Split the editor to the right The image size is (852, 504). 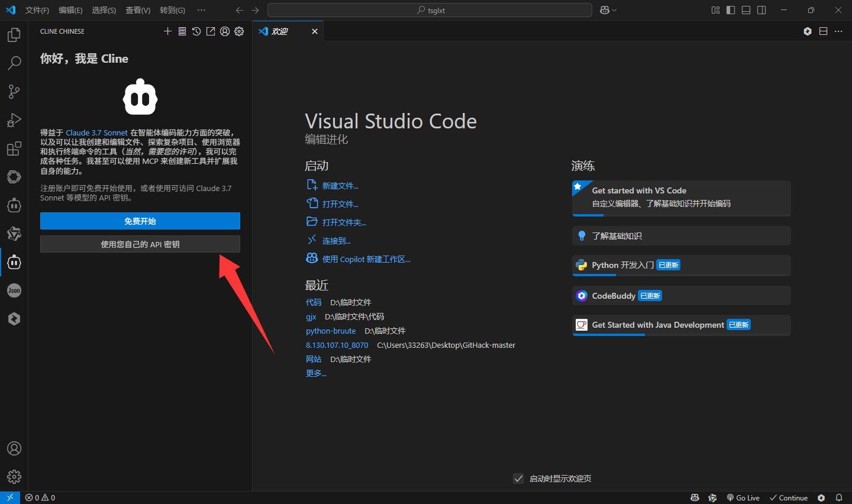(x=823, y=31)
